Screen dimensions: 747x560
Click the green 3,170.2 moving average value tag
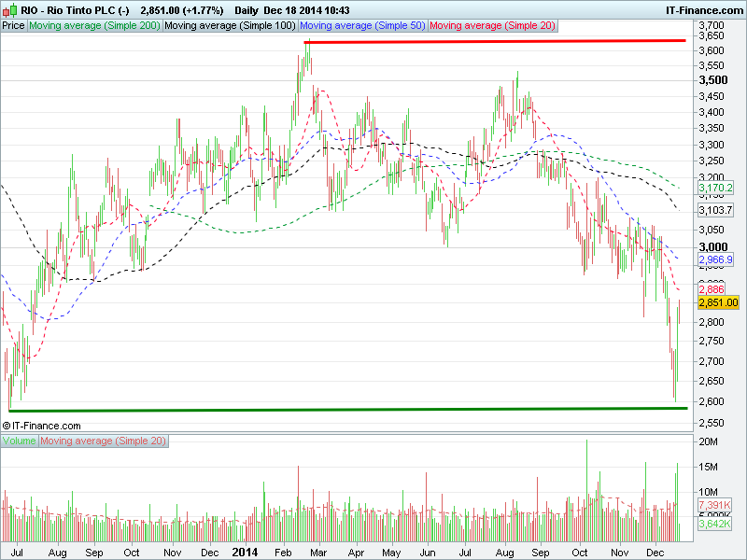click(x=715, y=189)
